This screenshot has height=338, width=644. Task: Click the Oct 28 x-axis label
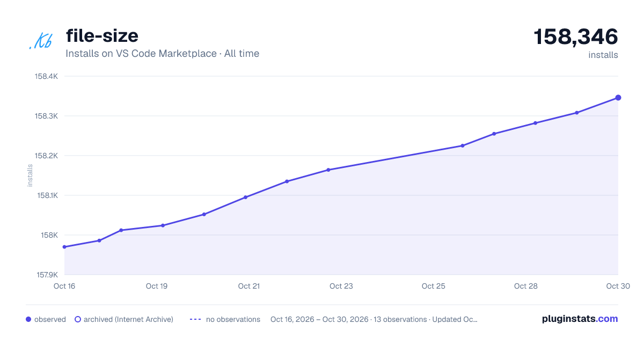(x=526, y=286)
